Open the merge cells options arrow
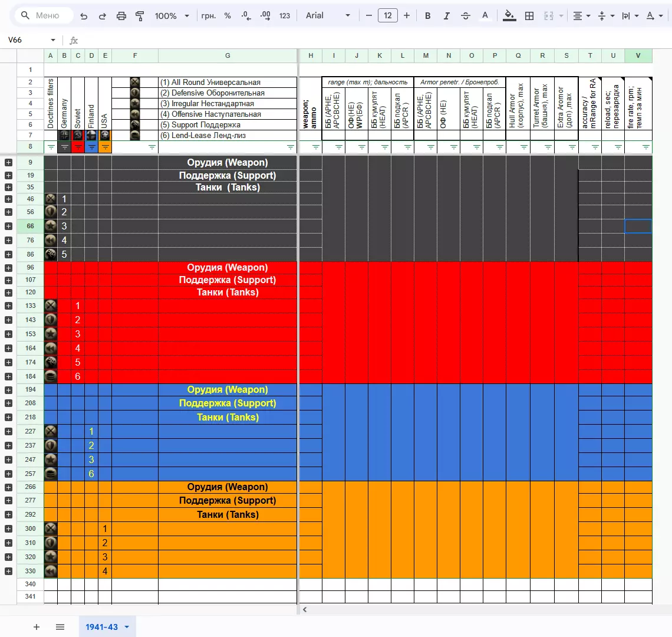 561,16
